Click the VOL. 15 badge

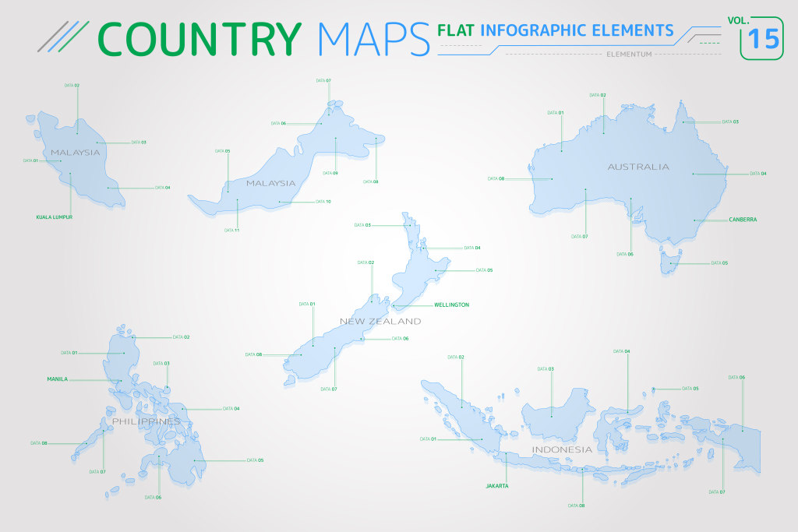tap(761, 37)
